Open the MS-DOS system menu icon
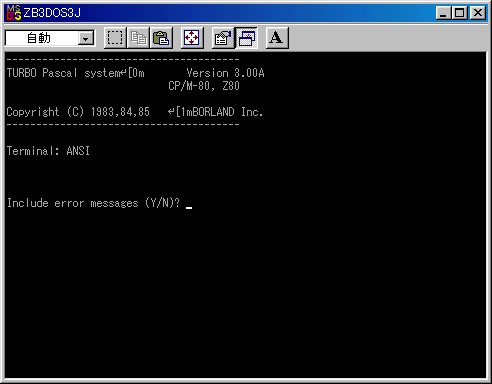492x384 pixels. 14,13
